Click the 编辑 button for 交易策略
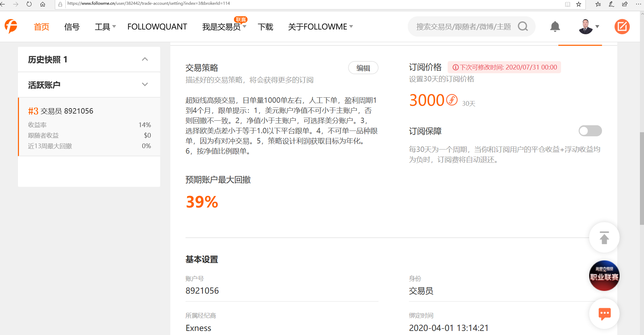Viewport: 644px width, 335px height. coord(363,68)
